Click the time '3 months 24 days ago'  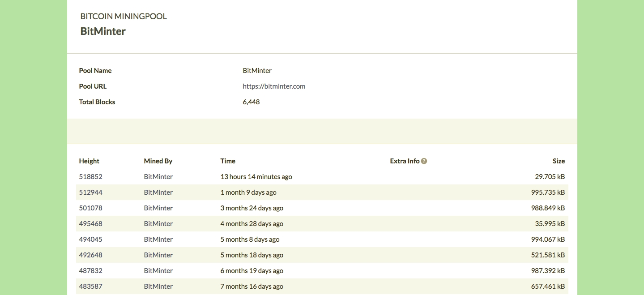point(252,208)
